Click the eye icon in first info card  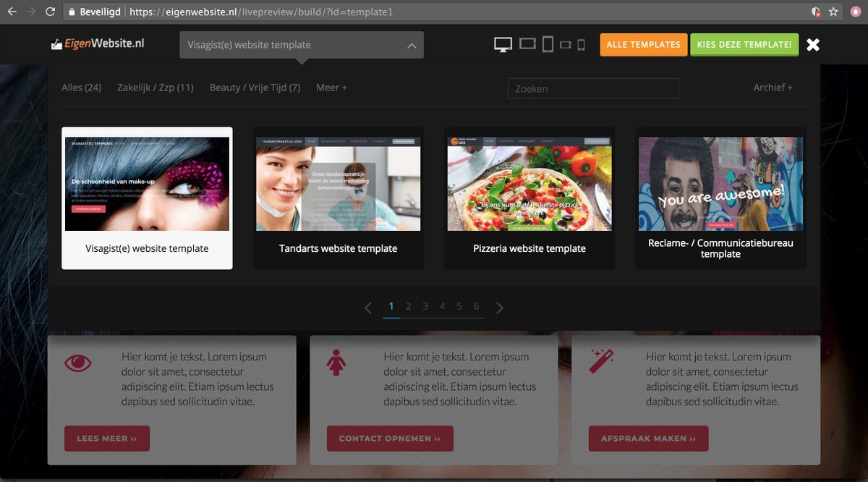pos(78,362)
